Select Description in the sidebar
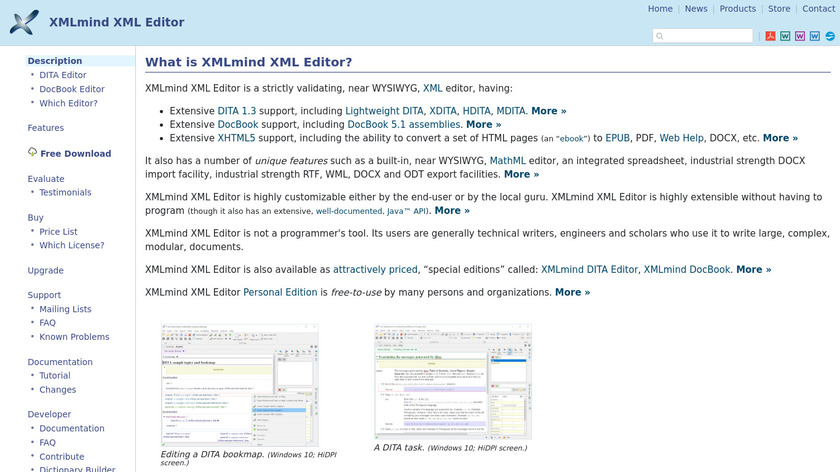840x472 pixels. point(55,61)
